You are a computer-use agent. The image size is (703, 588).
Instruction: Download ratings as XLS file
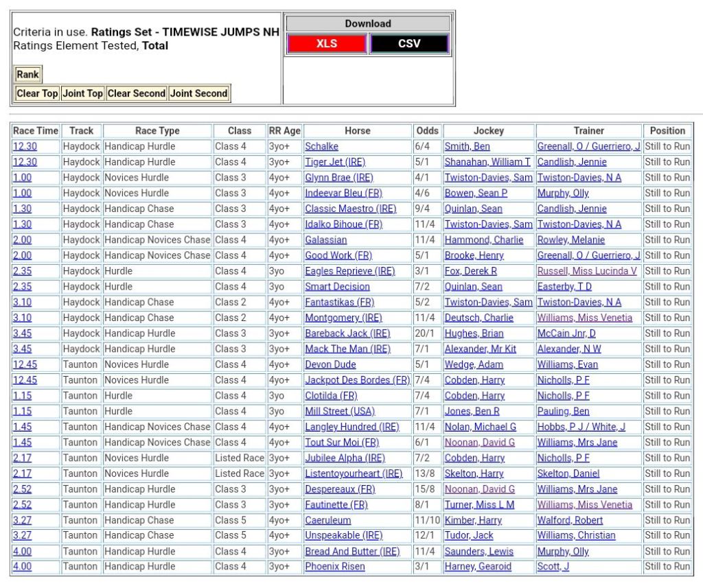click(327, 43)
